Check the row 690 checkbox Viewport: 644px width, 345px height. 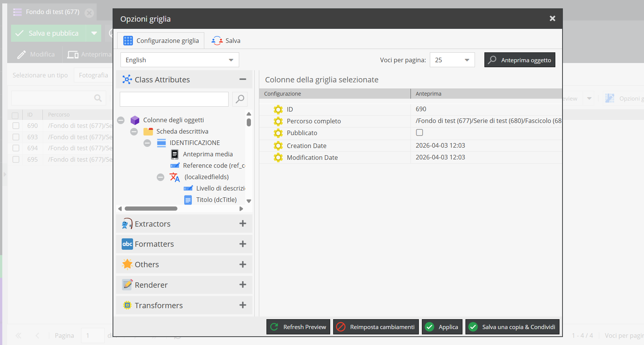tap(16, 126)
